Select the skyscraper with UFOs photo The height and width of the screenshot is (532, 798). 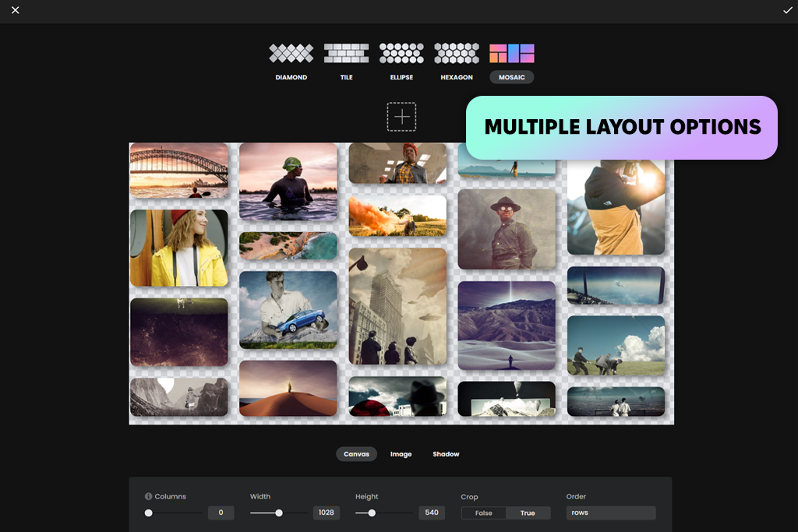coord(397,306)
